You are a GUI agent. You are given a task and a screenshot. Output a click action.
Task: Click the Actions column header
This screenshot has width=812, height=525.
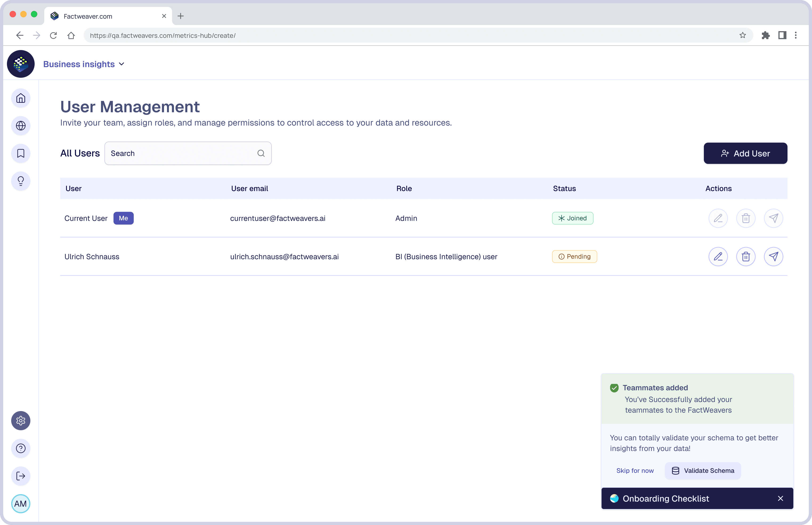tap(718, 188)
